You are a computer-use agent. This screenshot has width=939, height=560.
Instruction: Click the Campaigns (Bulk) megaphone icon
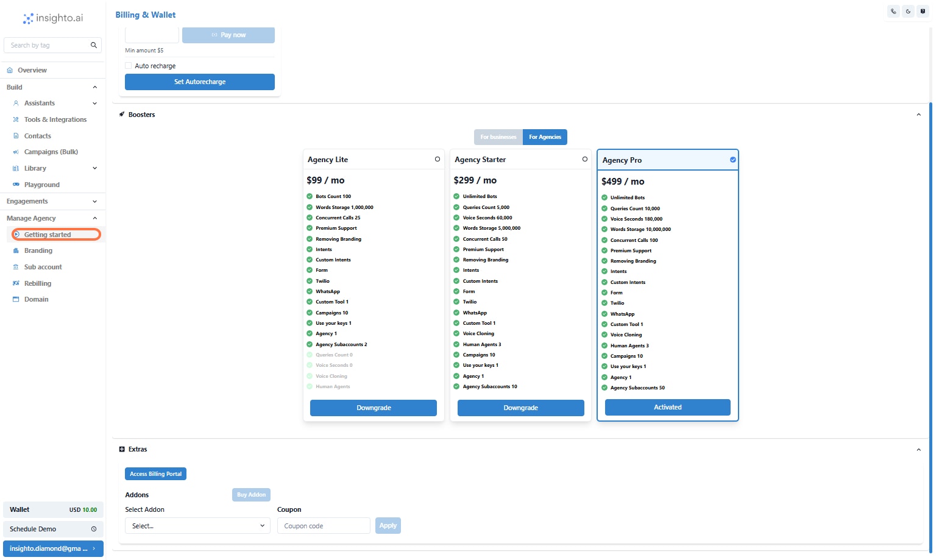[16, 152]
